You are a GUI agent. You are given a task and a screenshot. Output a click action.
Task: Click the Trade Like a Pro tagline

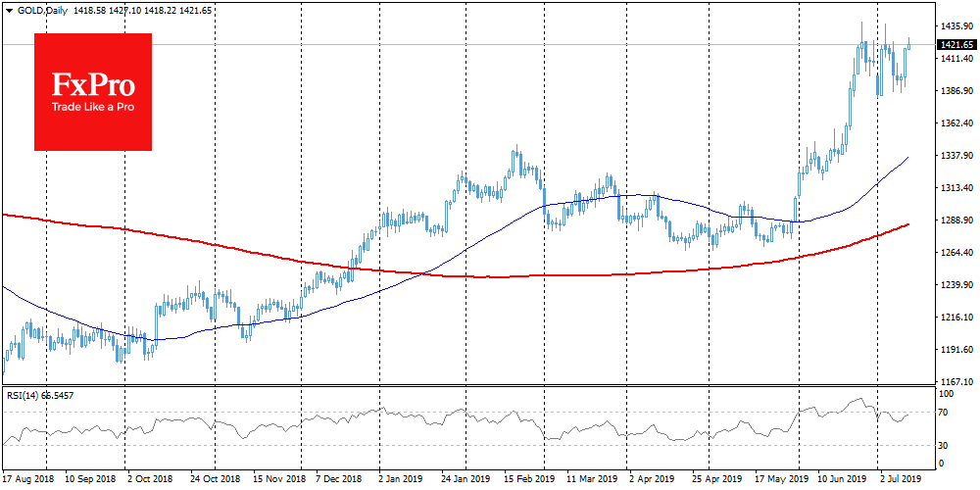(93, 106)
